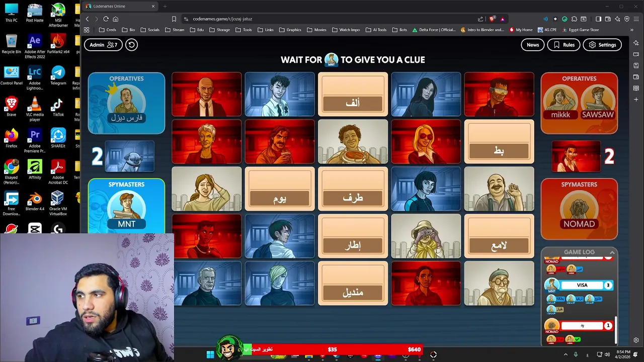Open the tab groups grid icon
Screen dimensions: 644x362
(x=87, y=30)
